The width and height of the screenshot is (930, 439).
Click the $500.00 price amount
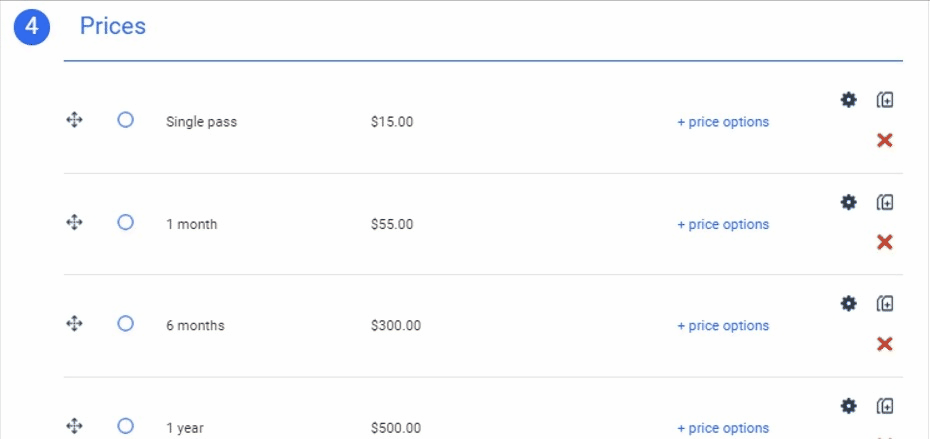click(x=396, y=428)
